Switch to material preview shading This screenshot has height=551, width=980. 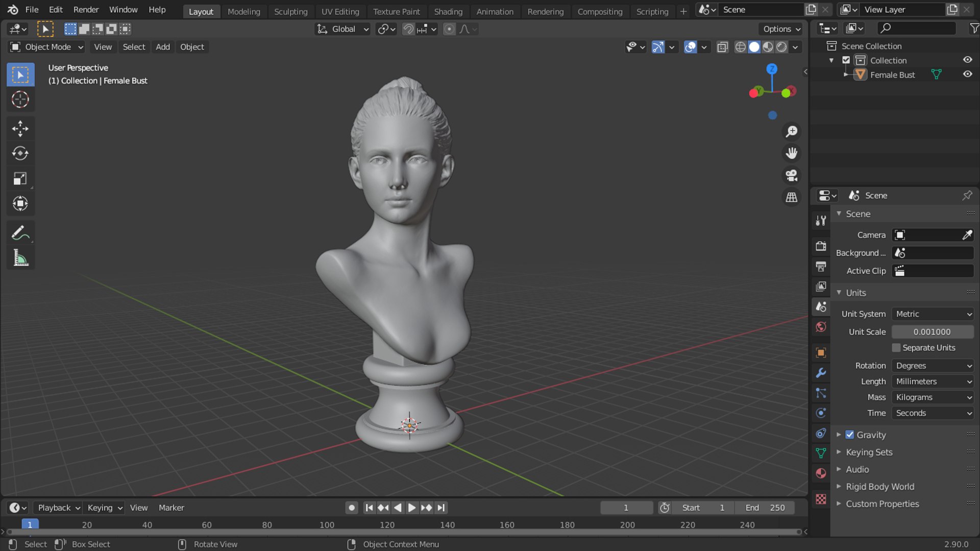pos(768,47)
